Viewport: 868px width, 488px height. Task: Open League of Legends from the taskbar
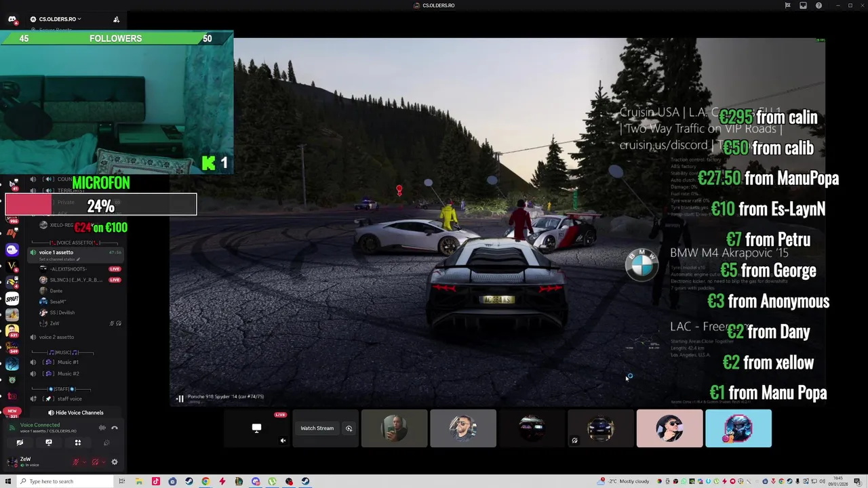239,481
